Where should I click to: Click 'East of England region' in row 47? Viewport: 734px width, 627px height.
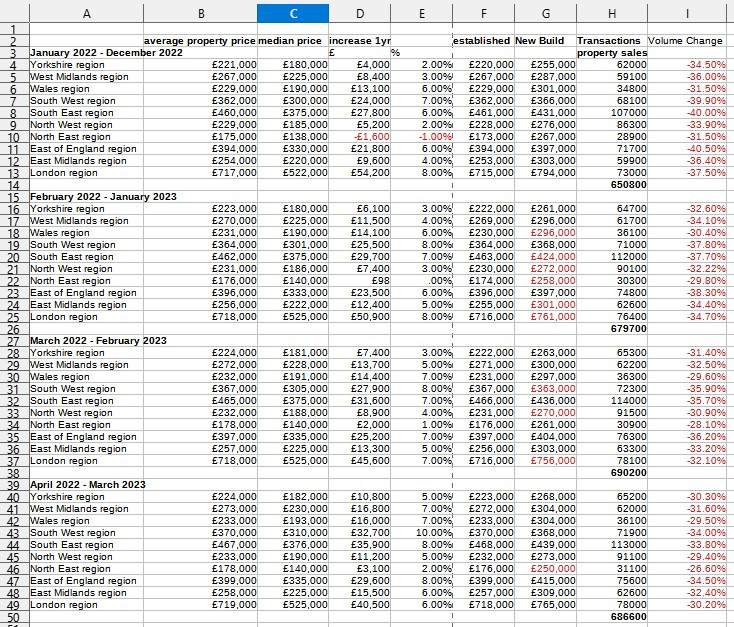87,581
